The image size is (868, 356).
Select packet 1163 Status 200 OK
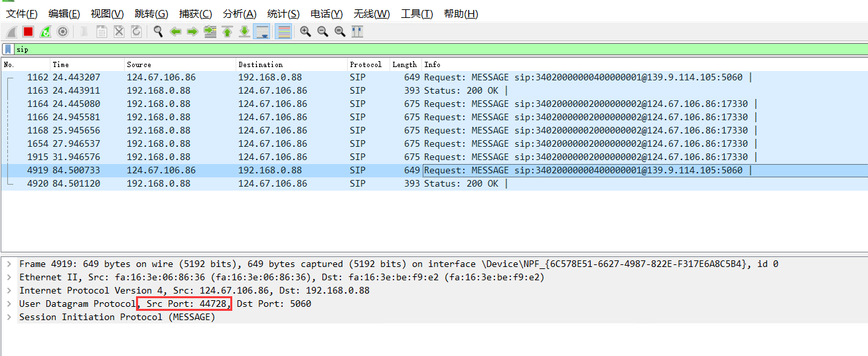434,90
